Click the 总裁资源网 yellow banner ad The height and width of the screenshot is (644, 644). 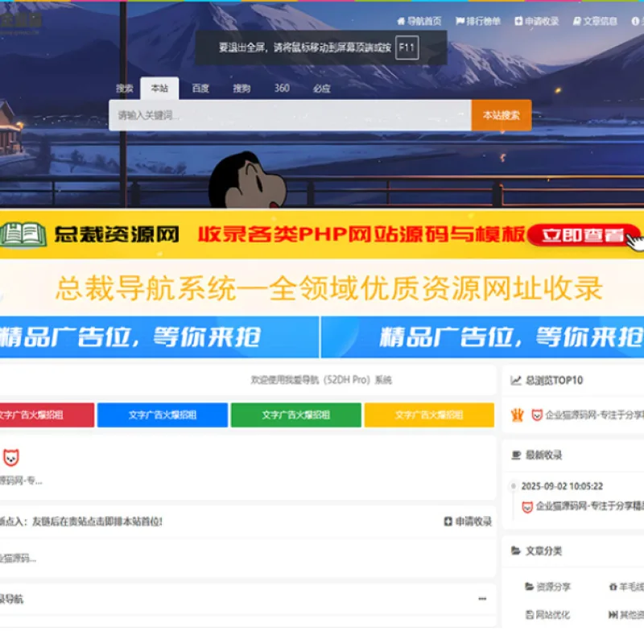(322, 234)
